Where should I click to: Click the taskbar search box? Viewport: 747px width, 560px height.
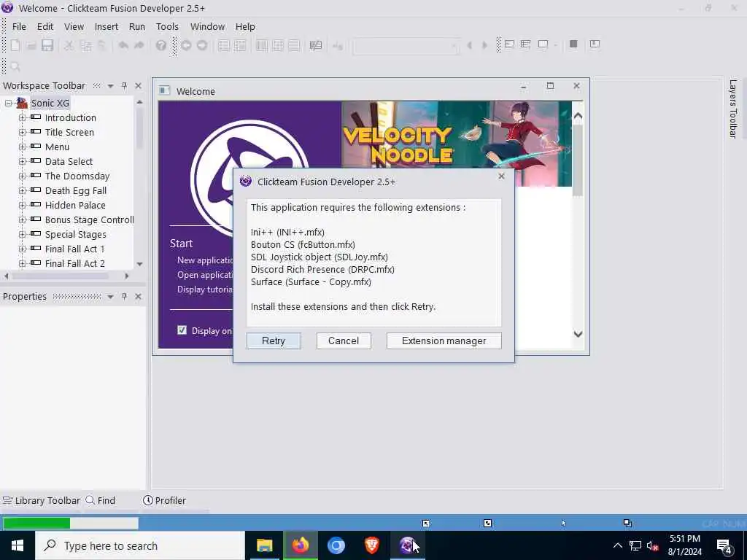(140, 545)
